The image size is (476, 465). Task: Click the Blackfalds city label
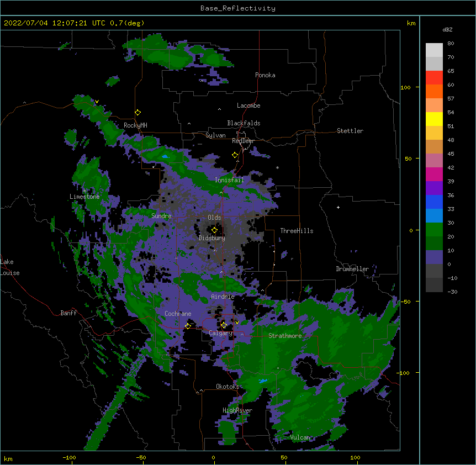tap(244, 123)
